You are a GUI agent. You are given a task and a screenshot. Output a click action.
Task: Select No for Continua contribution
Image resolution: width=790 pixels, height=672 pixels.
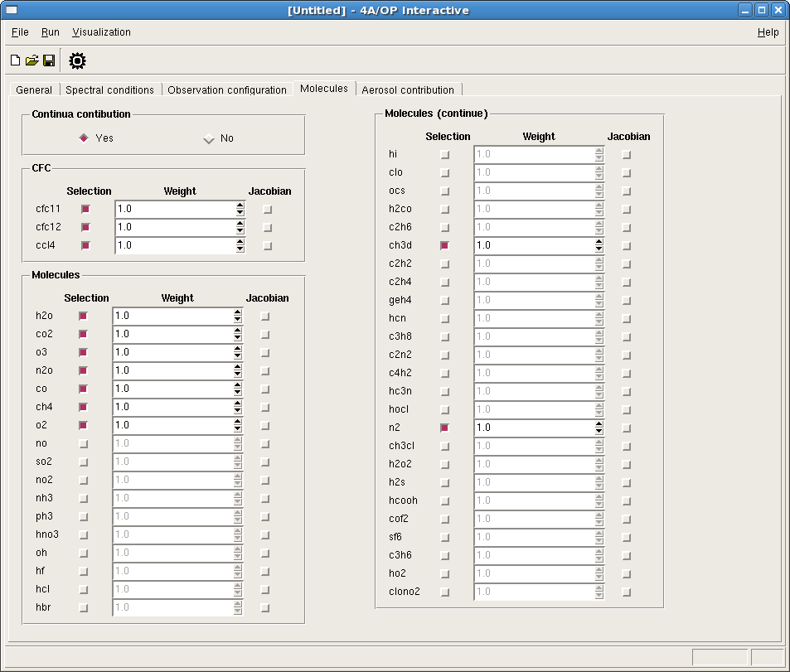tap(209, 138)
